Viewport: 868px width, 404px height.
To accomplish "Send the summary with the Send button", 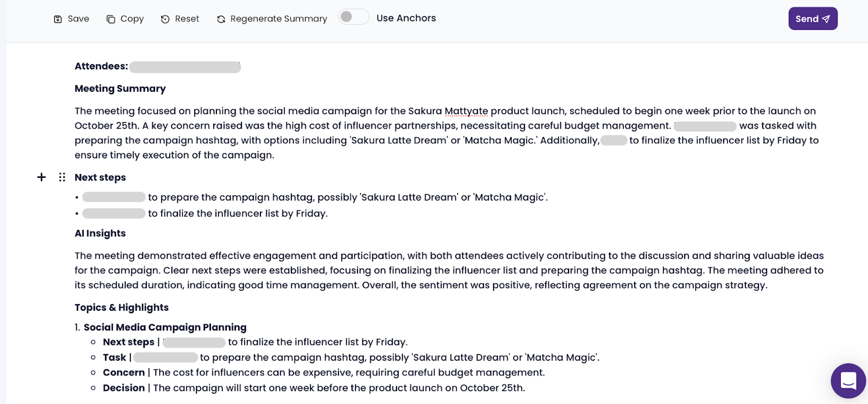I will [x=813, y=18].
